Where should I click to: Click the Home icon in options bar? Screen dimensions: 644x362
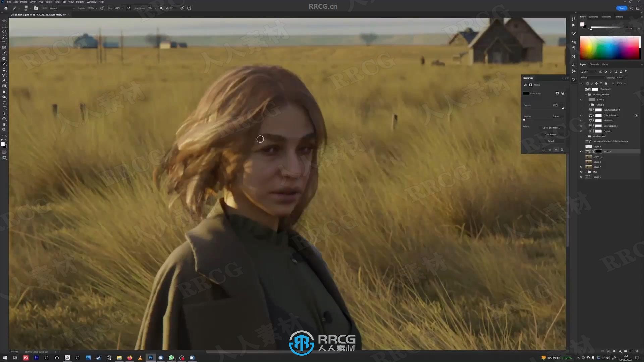(x=6, y=8)
